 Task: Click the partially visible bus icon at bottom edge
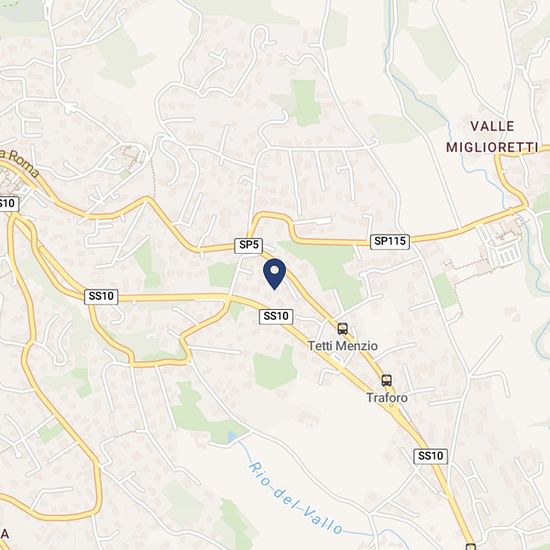pos(471,546)
